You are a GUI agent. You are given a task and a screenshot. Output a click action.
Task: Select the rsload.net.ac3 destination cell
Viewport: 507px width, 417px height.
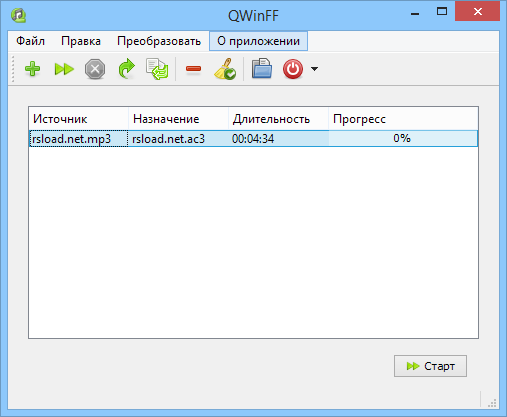[178, 138]
